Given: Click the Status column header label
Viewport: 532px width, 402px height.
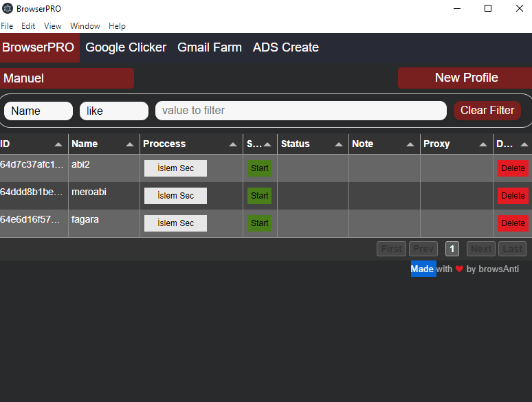Looking at the screenshot, I should (295, 144).
